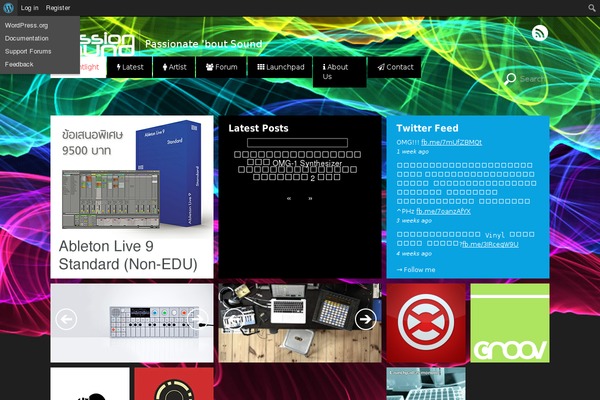600x400 pixels.
Task: Open the Latest navigation tab
Action: coord(130,67)
